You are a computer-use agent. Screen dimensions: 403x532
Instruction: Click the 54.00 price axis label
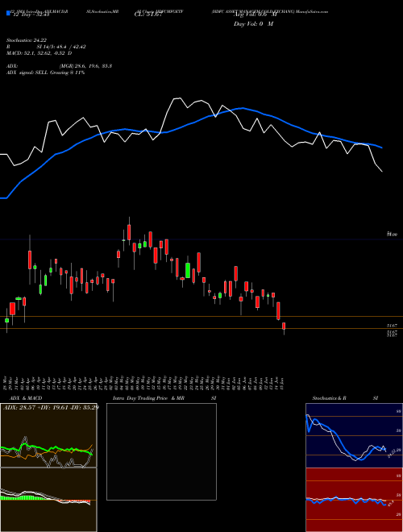392,235
